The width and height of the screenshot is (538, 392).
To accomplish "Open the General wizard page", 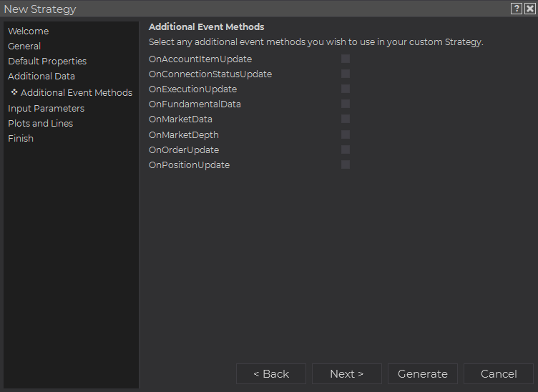I will [x=24, y=46].
